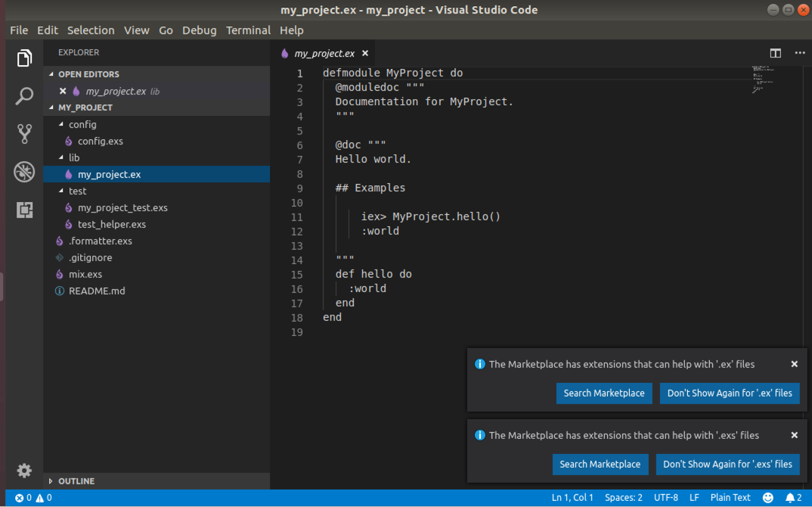Open the Terminal menu
Image resolution: width=812 pixels, height=507 pixels.
248,30
